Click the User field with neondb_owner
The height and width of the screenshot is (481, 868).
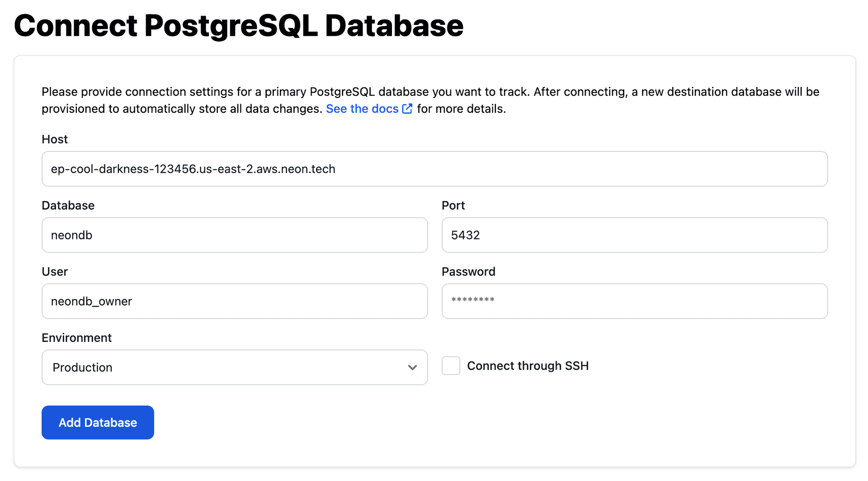tap(235, 301)
